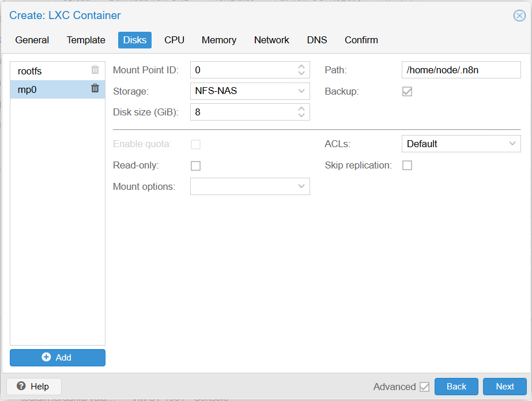
Task: Open the Template tab
Action: pos(86,40)
